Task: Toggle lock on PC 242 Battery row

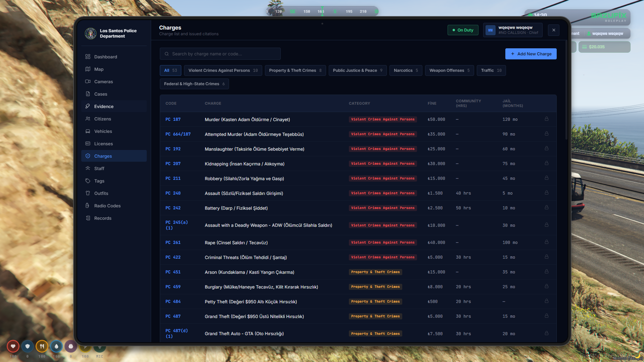Action: [546, 208]
